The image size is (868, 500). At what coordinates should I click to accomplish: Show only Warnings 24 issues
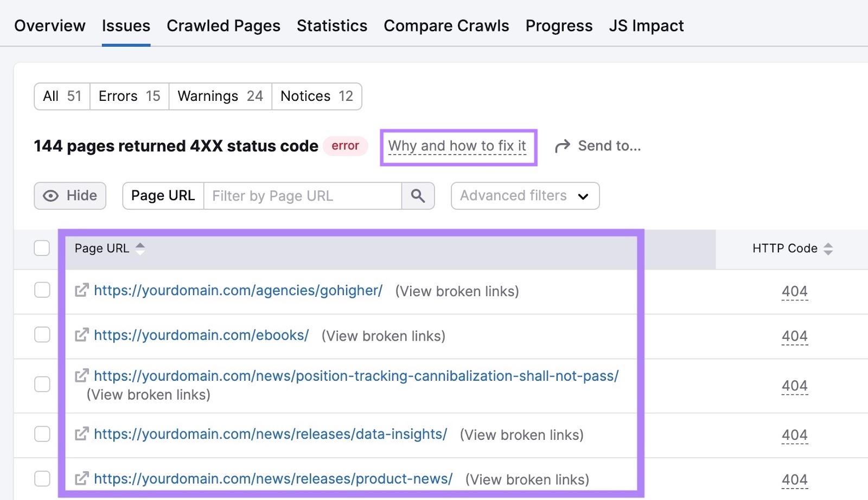coord(220,97)
